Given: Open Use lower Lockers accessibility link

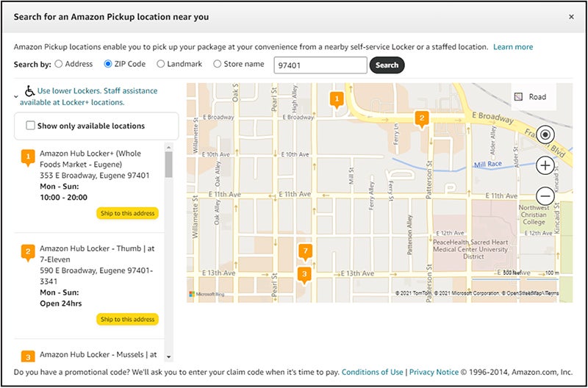Looking at the screenshot, I should pos(89,96).
